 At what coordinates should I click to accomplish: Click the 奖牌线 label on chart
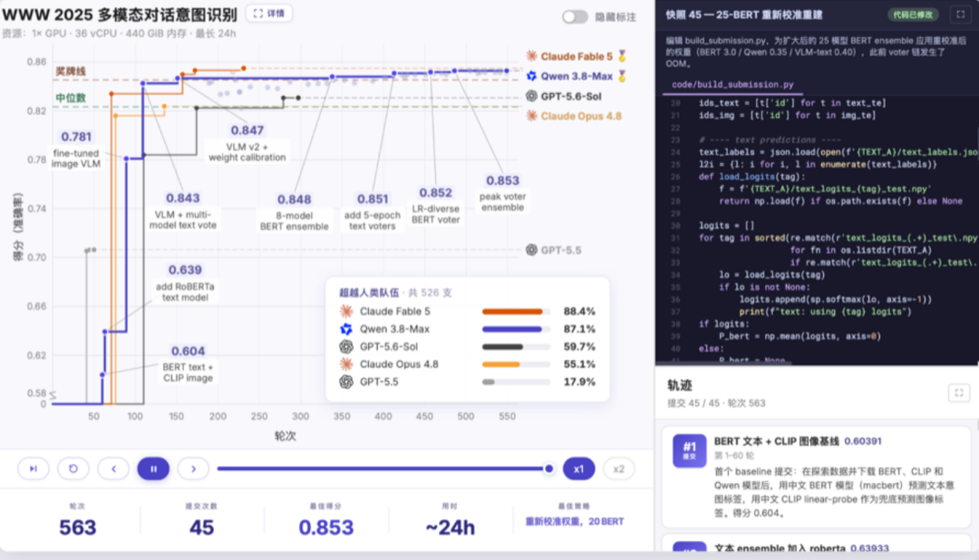pyautogui.click(x=71, y=72)
